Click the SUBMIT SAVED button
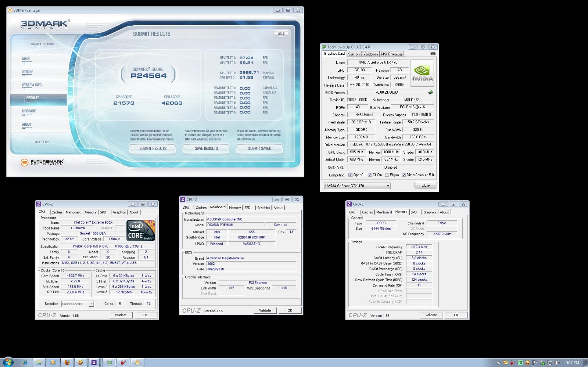 point(259,148)
